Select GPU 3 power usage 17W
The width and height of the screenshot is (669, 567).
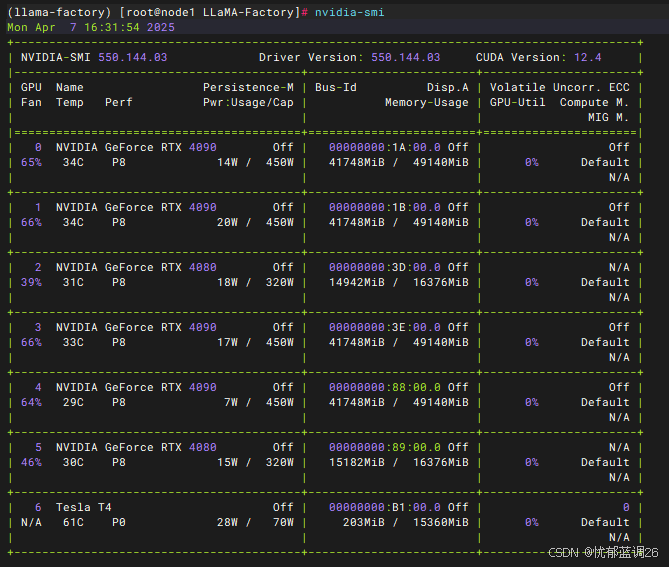[x=227, y=343]
